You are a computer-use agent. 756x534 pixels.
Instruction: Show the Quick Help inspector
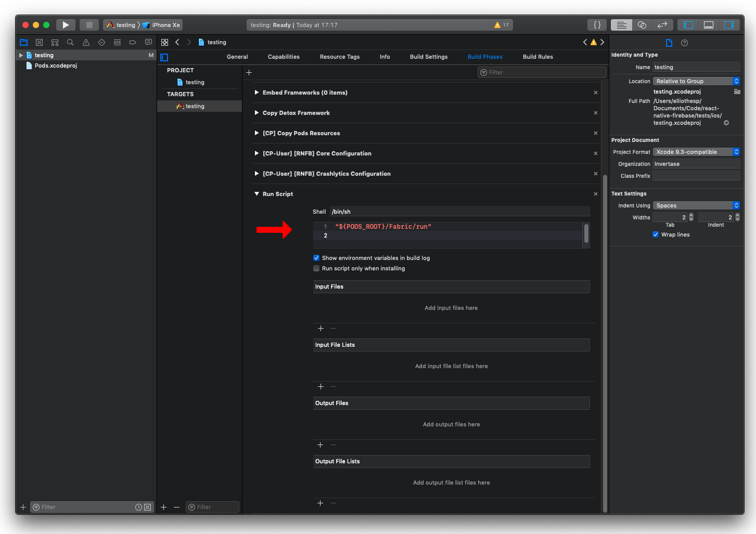tap(684, 43)
